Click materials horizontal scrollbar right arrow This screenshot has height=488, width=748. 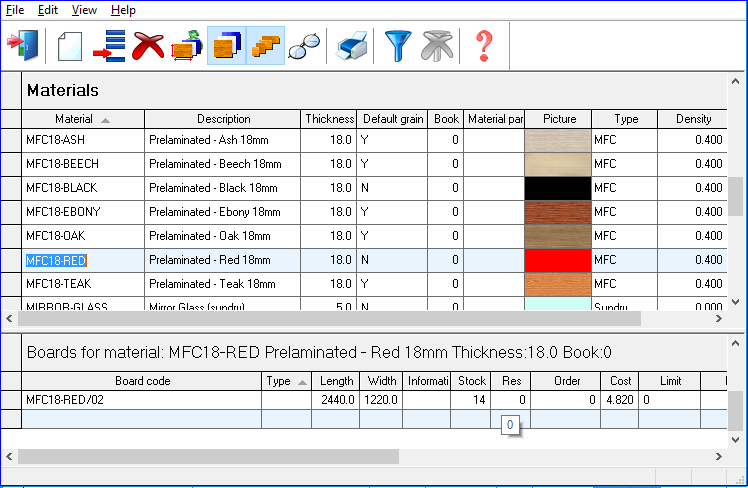(x=719, y=319)
